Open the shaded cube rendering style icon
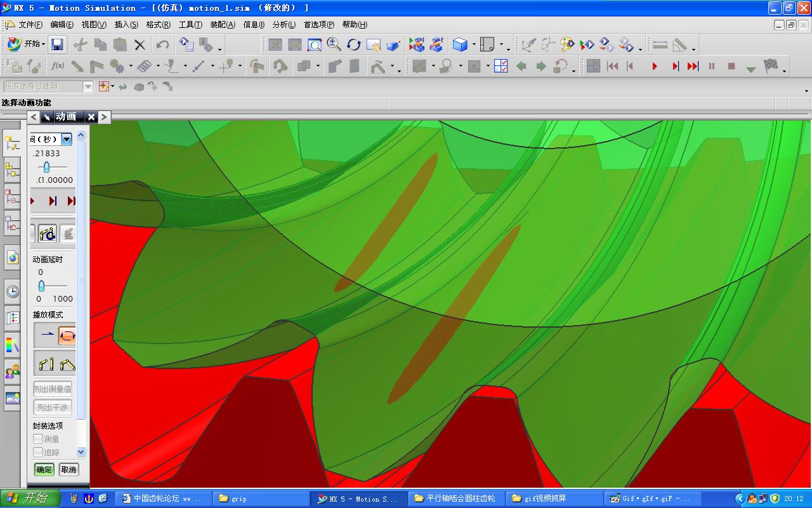Screen dimensions: 812x508 (x=460, y=44)
